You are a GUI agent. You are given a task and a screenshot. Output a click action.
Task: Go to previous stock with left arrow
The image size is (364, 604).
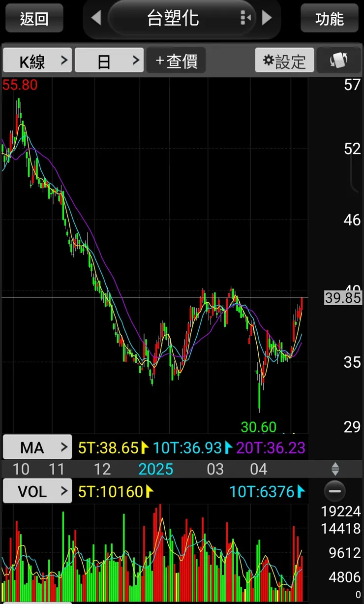point(96,19)
